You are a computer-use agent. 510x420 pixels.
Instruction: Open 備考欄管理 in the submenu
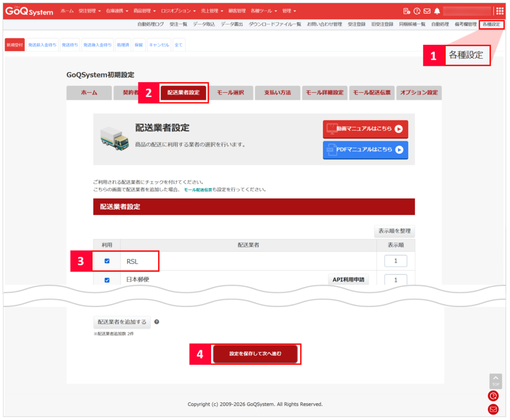pos(466,24)
